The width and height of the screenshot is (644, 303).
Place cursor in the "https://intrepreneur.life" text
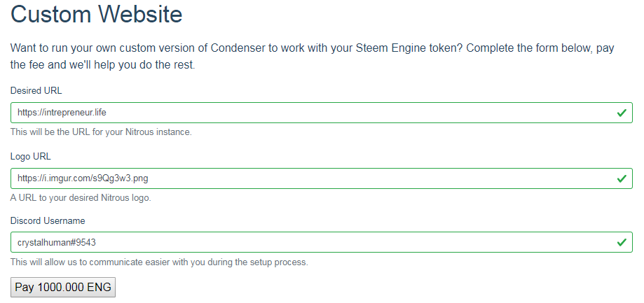point(62,113)
